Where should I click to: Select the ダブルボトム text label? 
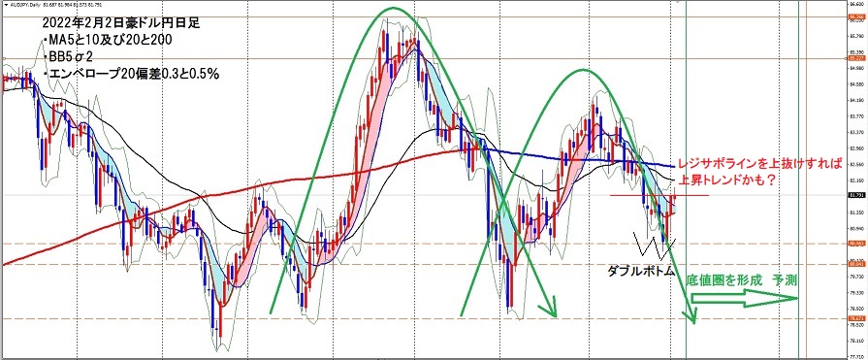pos(642,271)
